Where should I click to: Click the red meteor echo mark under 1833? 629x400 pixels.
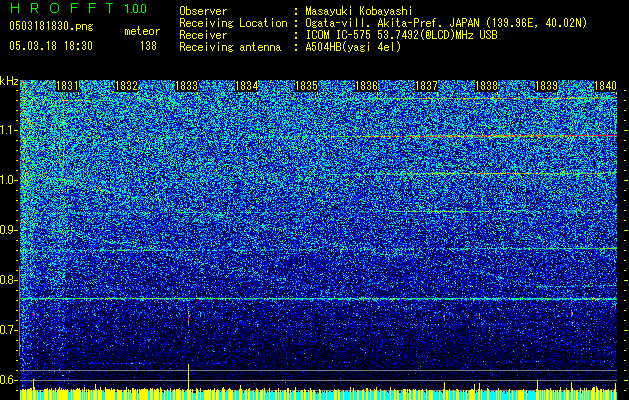pyautogui.click(x=188, y=318)
